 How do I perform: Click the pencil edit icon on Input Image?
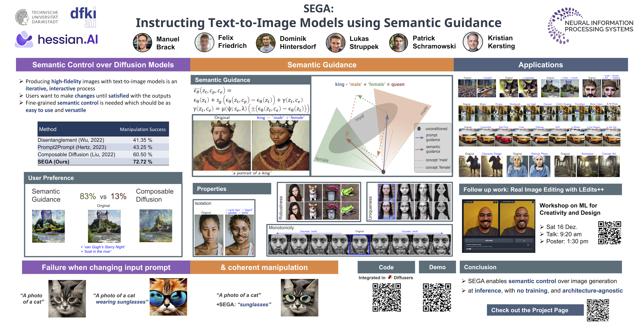(x=494, y=202)
